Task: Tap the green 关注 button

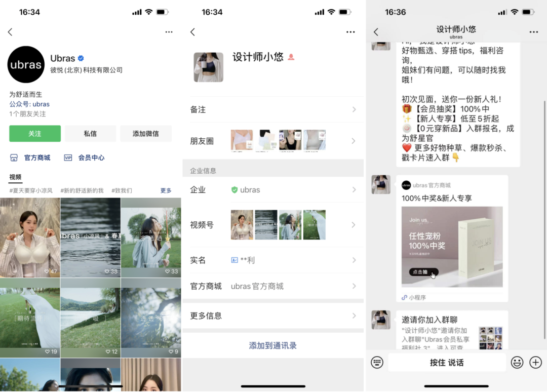Action: [35, 134]
